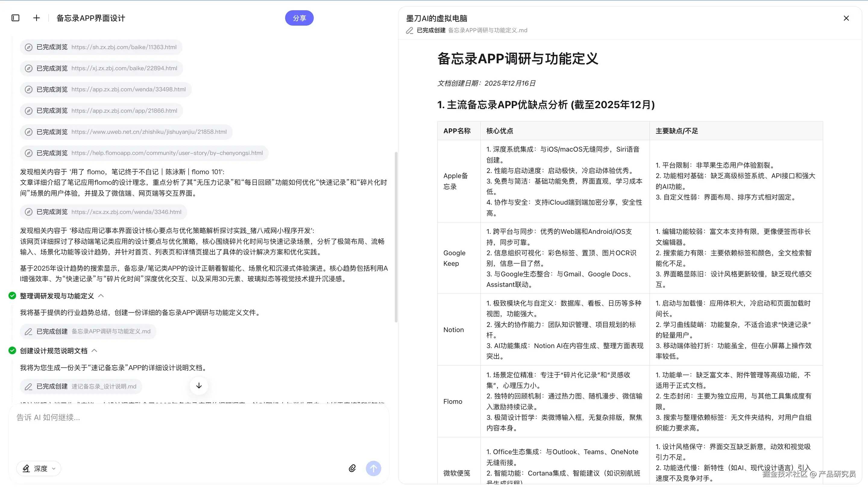Collapse the 整理调研发现与功能定义 step
This screenshot has width=868, height=490.
coord(101,296)
